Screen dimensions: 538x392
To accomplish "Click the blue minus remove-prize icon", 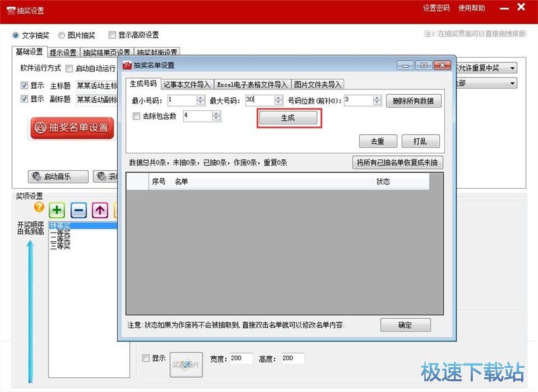I will [79, 210].
